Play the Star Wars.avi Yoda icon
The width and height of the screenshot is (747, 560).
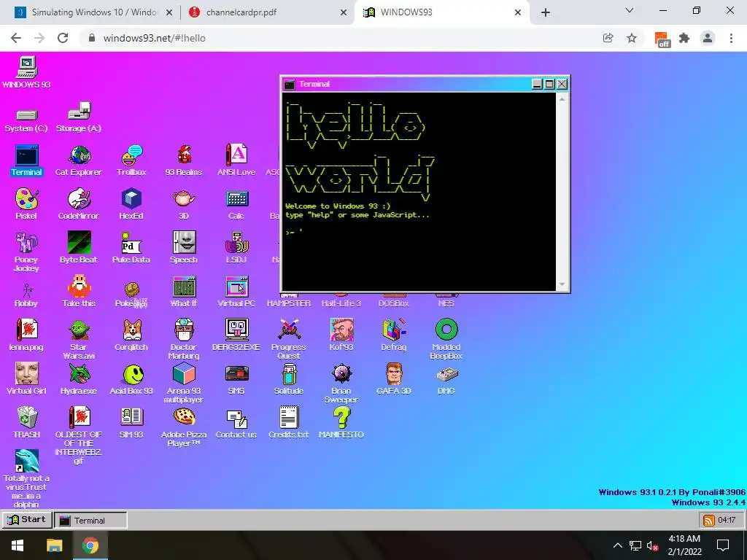click(x=79, y=330)
